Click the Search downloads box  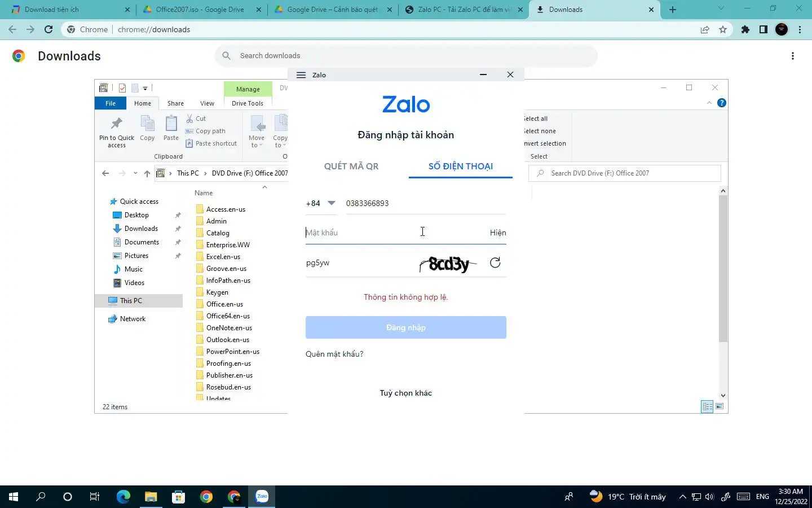pyautogui.click(x=406, y=56)
